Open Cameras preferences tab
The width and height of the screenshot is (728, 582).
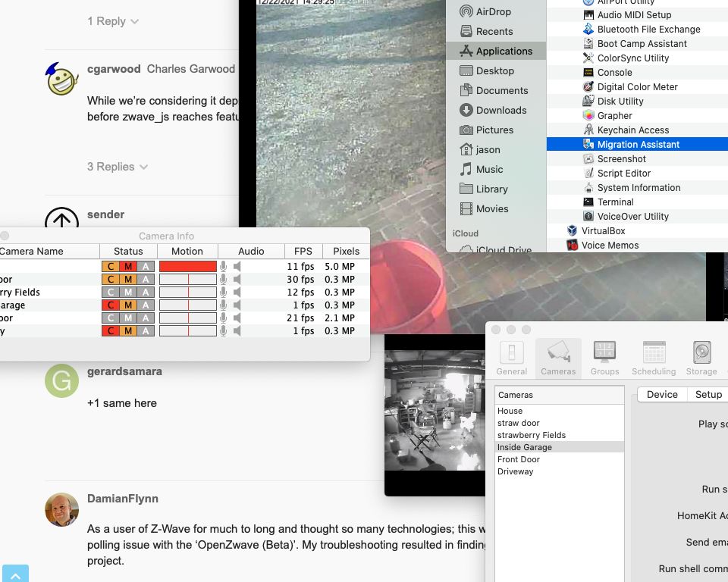(558, 358)
